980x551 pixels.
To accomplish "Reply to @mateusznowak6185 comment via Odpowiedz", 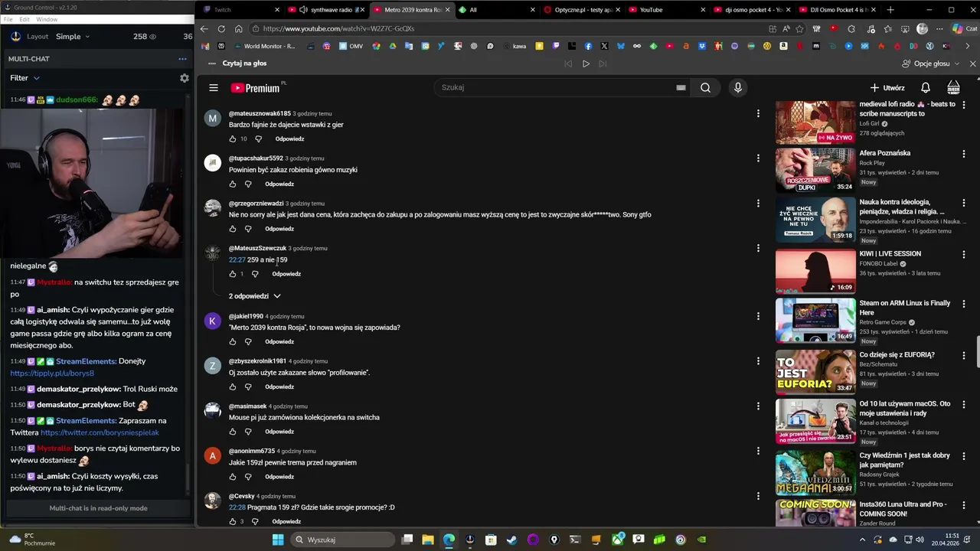I will coord(289,139).
